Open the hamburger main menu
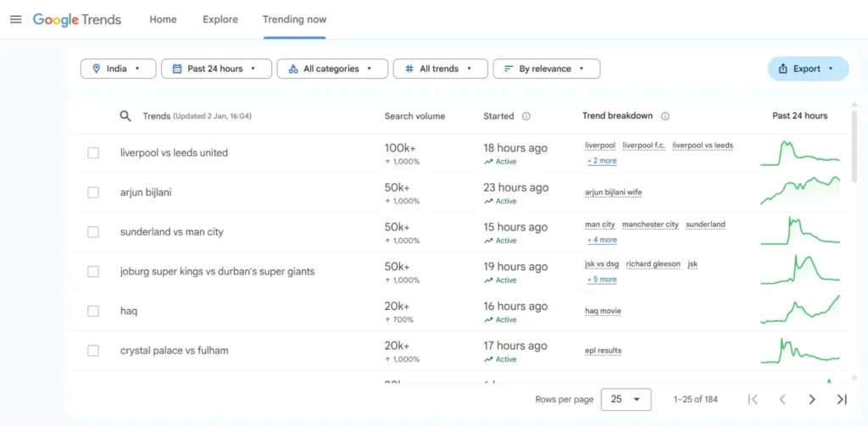Screen dimensions: 868x426 [15, 19]
